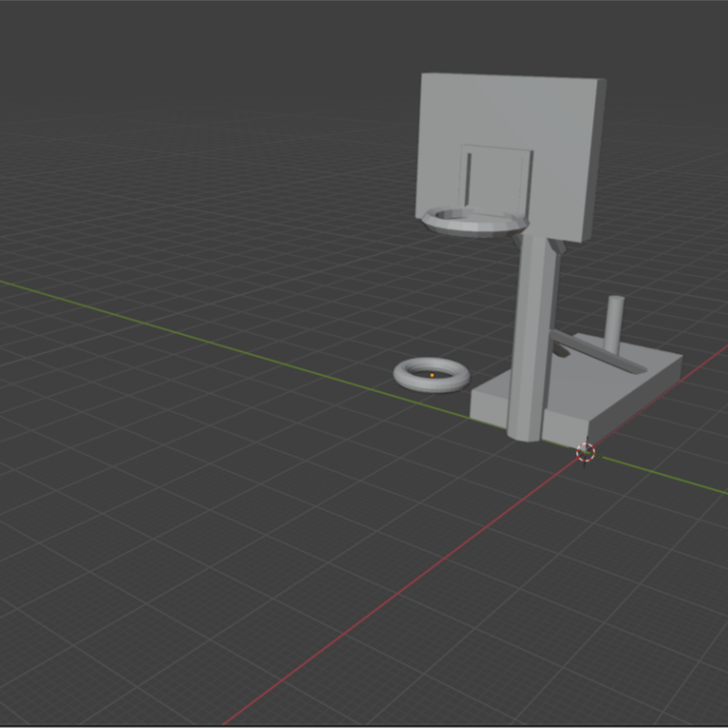Click the backboard's right side edge
This screenshot has height=728, width=728.
coord(593,159)
